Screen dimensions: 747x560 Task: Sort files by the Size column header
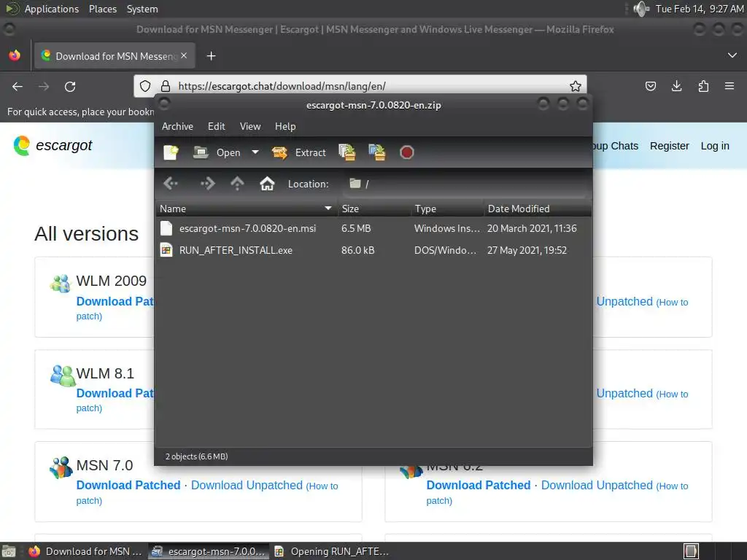[x=374, y=209]
